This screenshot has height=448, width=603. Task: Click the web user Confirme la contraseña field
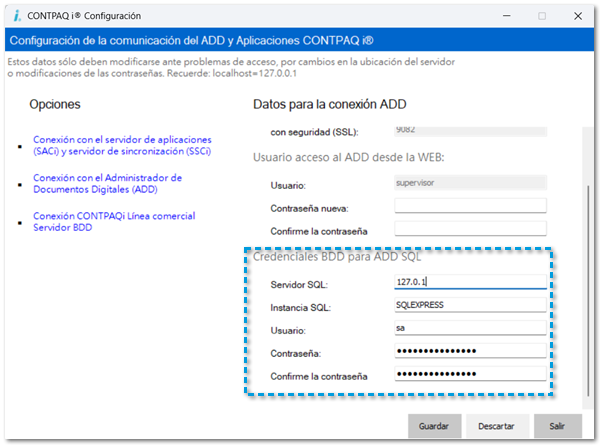(470, 228)
